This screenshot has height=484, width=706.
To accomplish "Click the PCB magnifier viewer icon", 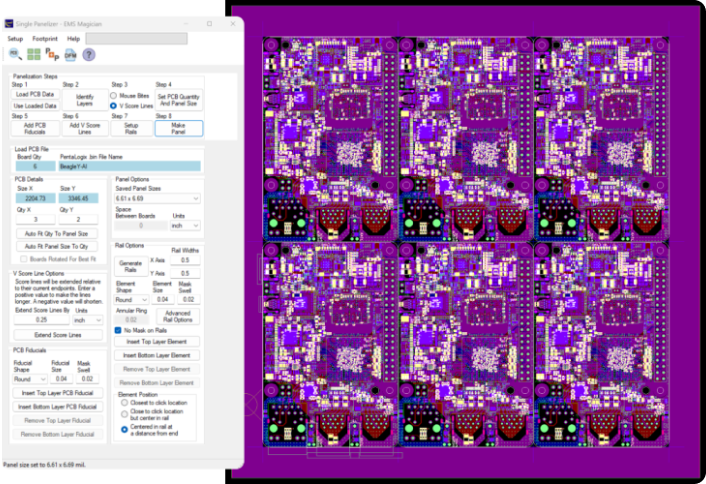I will tap(15, 54).
